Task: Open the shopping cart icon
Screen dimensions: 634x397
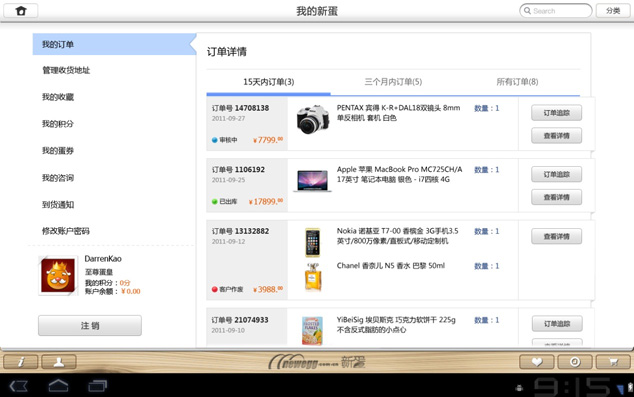Action: 613,361
